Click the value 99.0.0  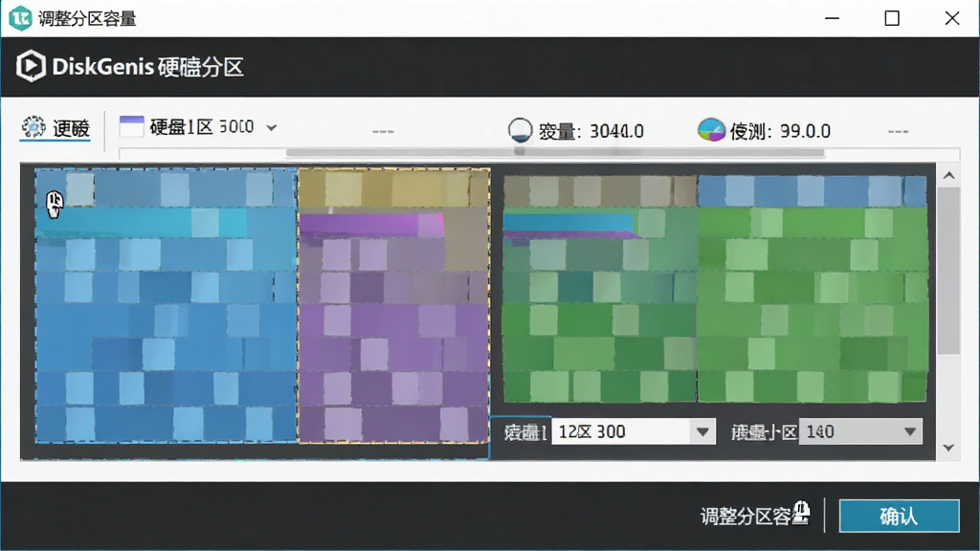click(805, 131)
